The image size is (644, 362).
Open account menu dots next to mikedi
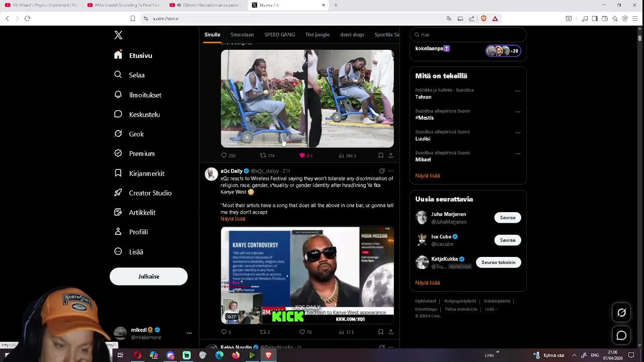point(189,333)
